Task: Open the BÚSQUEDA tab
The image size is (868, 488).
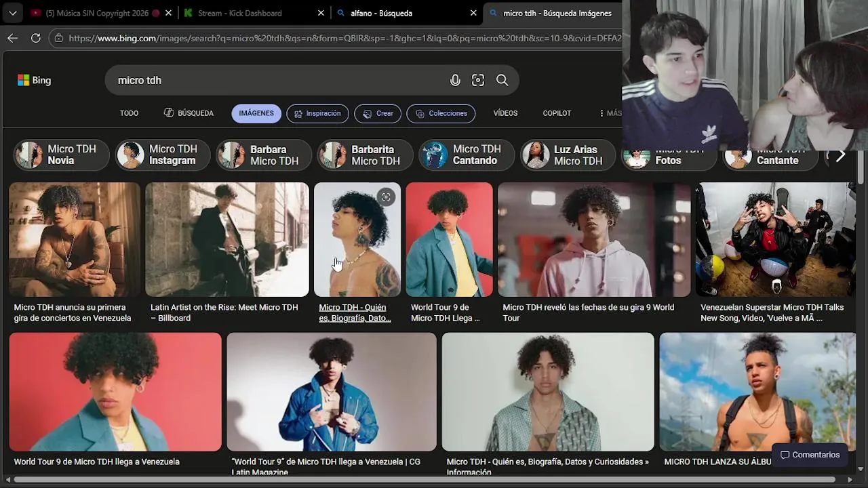Action: coord(189,113)
